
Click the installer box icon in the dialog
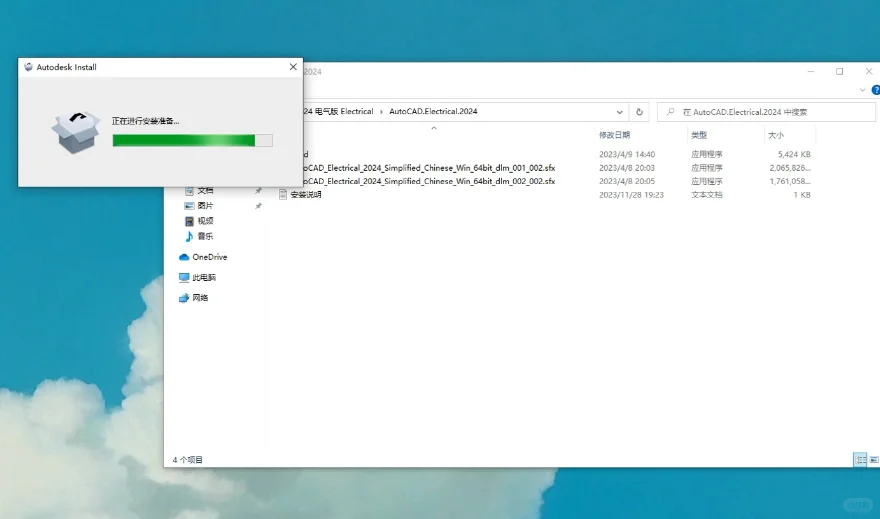(x=76, y=132)
